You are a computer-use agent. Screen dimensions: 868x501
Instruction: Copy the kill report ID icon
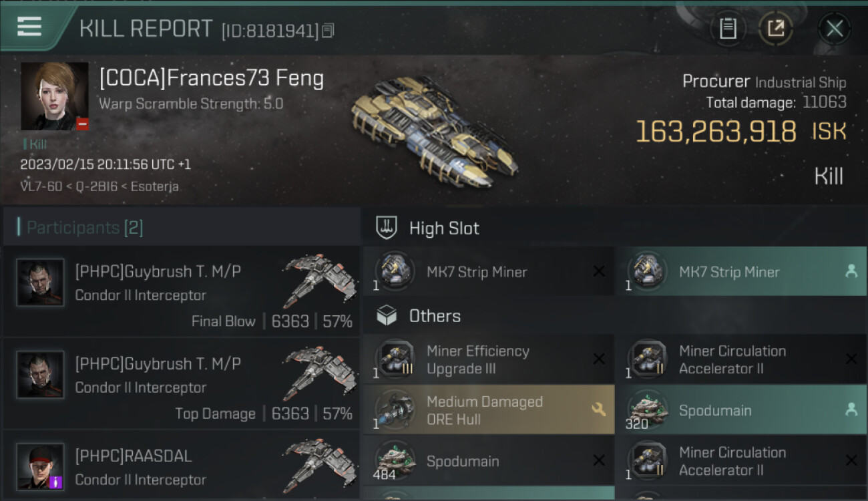pyautogui.click(x=327, y=31)
